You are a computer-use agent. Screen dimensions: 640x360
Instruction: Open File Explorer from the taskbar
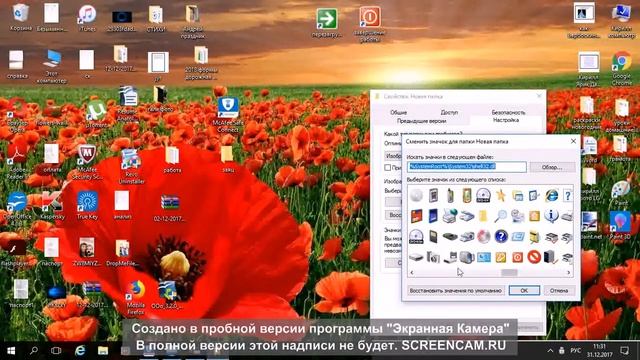[x=102, y=351]
